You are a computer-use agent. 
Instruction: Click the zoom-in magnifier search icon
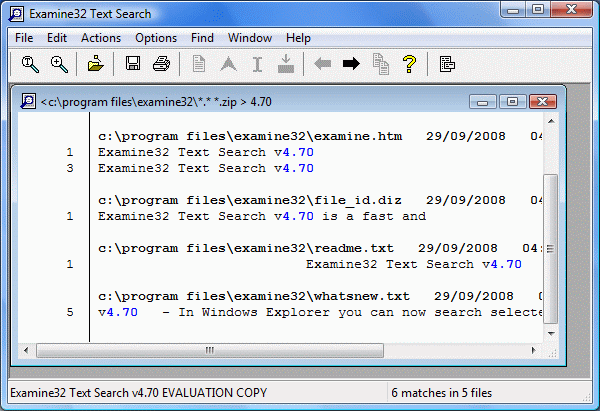tap(59, 64)
